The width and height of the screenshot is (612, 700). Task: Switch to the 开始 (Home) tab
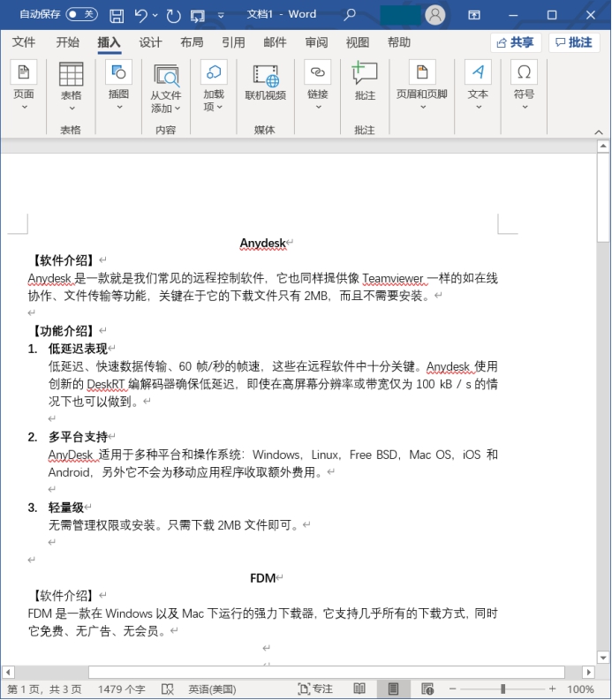click(67, 42)
